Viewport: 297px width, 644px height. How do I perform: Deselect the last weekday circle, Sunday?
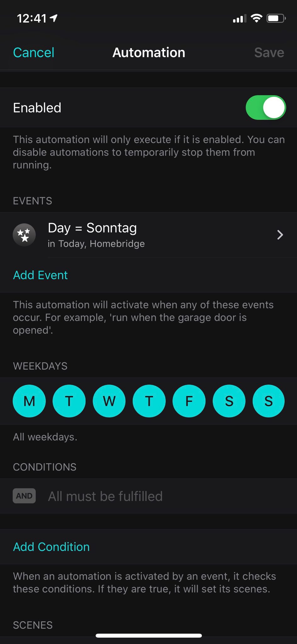pos(268,401)
